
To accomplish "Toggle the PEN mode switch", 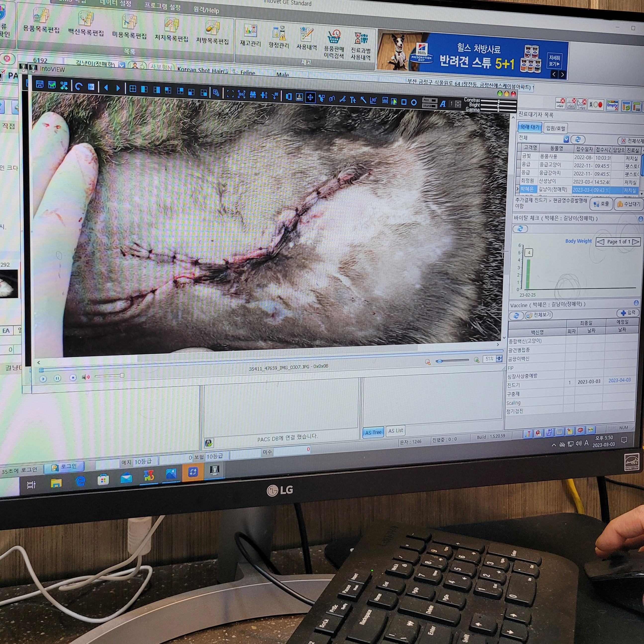I will pos(429,100).
